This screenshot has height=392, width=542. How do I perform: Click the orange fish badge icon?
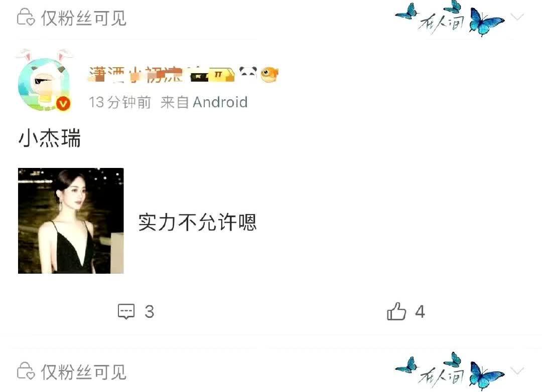click(269, 74)
